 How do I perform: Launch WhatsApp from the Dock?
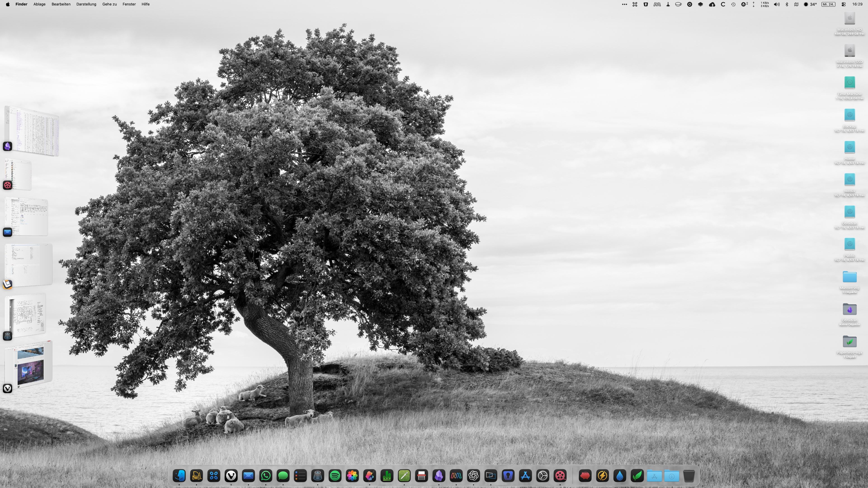266,476
